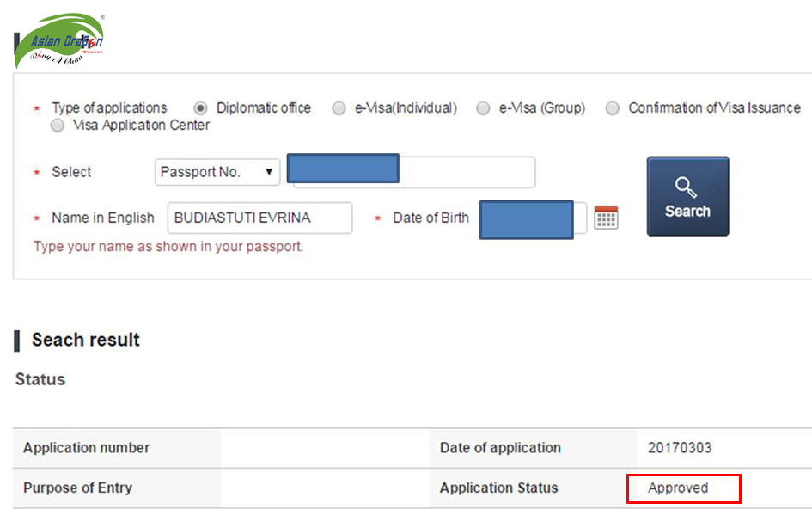812x516 pixels.
Task: Click the Seach result heading
Action: (x=86, y=340)
